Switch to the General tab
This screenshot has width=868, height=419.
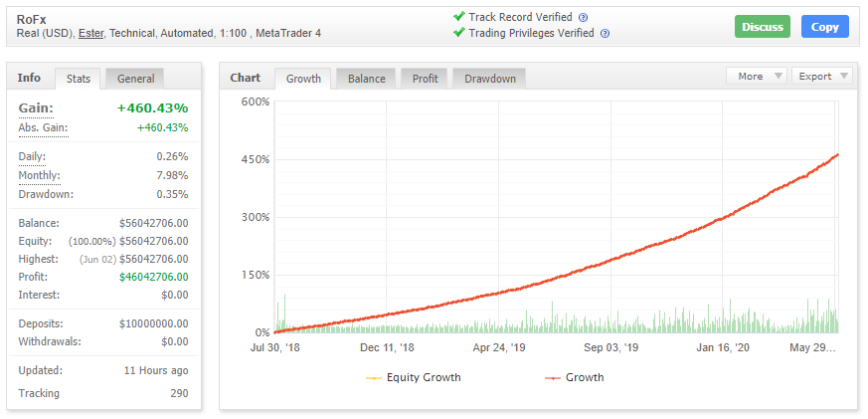tap(135, 79)
